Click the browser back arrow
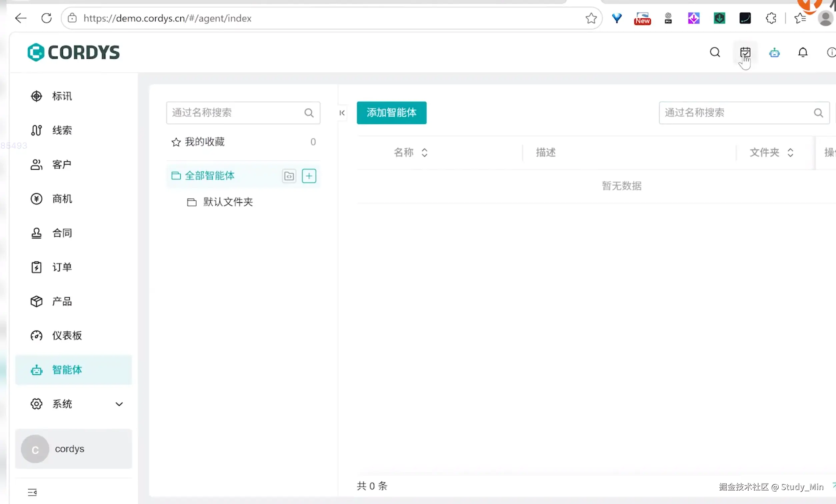The width and height of the screenshot is (836, 504). point(21,18)
